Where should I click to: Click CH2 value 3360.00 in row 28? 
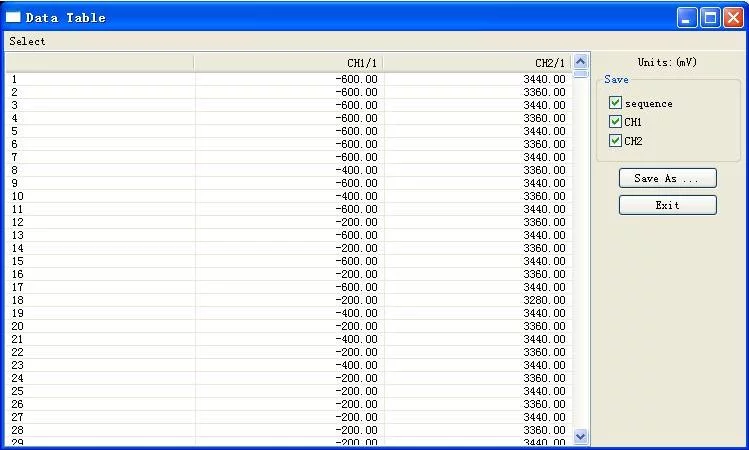pos(544,430)
